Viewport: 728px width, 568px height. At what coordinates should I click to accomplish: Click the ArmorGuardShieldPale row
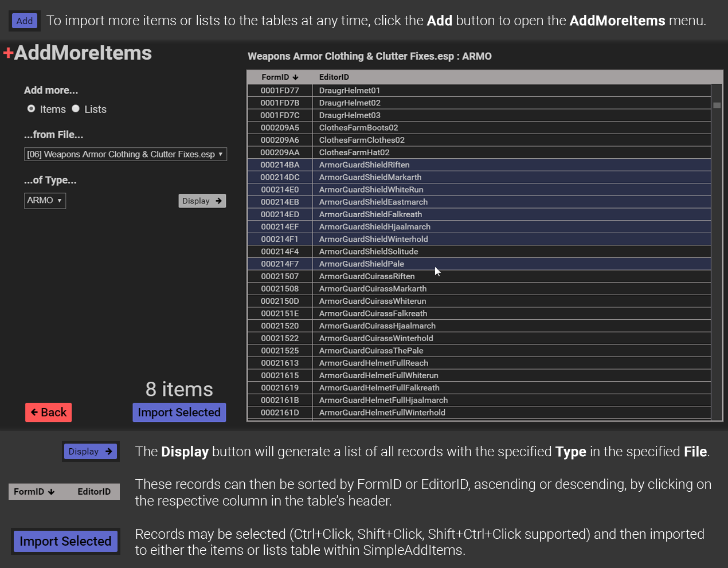[x=362, y=264]
